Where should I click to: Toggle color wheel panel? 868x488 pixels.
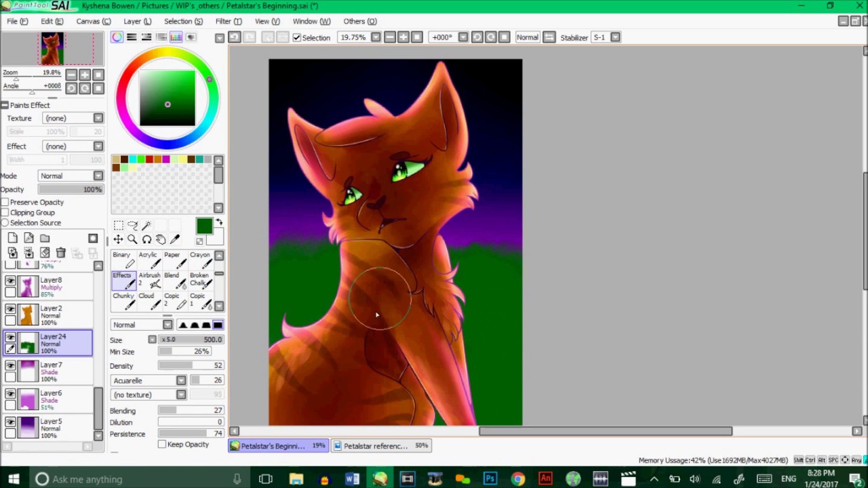tap(117, 37)
